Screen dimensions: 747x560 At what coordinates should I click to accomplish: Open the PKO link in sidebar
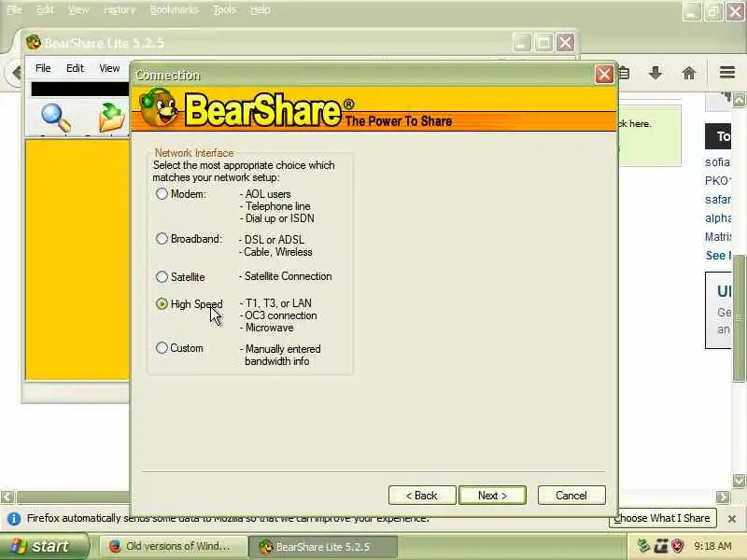(717, 180)
